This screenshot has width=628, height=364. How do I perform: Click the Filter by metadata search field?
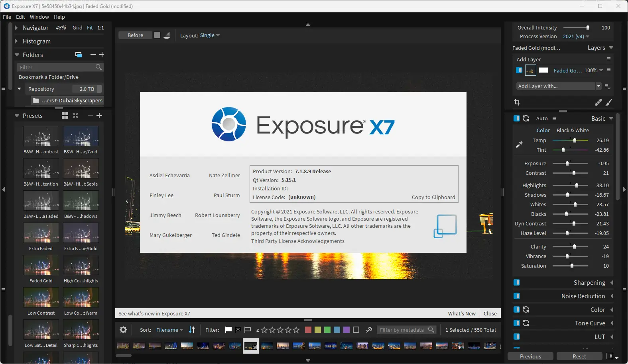point(407,330)
